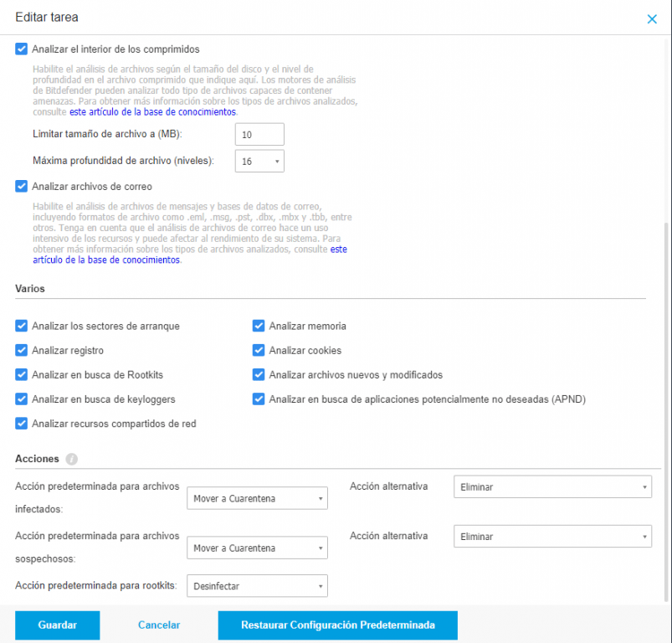
Task: Toggle the APND applications scan checkbox
Action: pos(259,399)
